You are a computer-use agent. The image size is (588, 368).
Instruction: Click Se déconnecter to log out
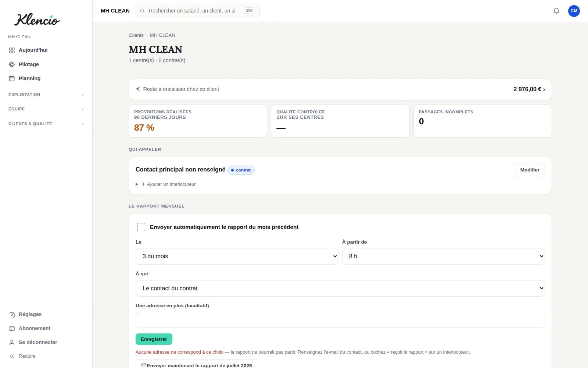[x=46, y=342]
